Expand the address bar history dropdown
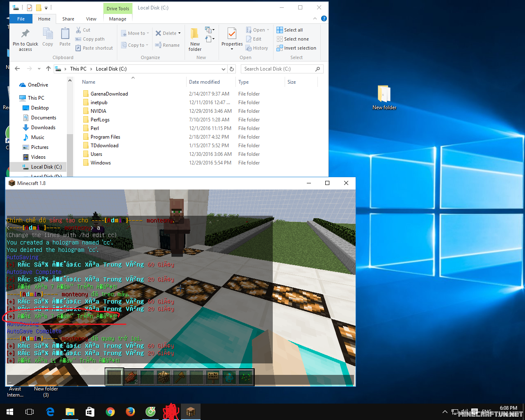 224,69
